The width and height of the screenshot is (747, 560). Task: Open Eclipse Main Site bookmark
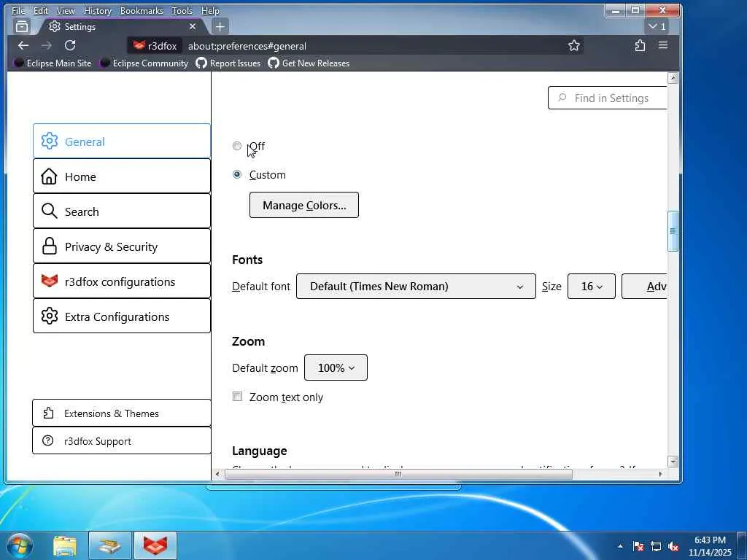click(x=53, y=63)
